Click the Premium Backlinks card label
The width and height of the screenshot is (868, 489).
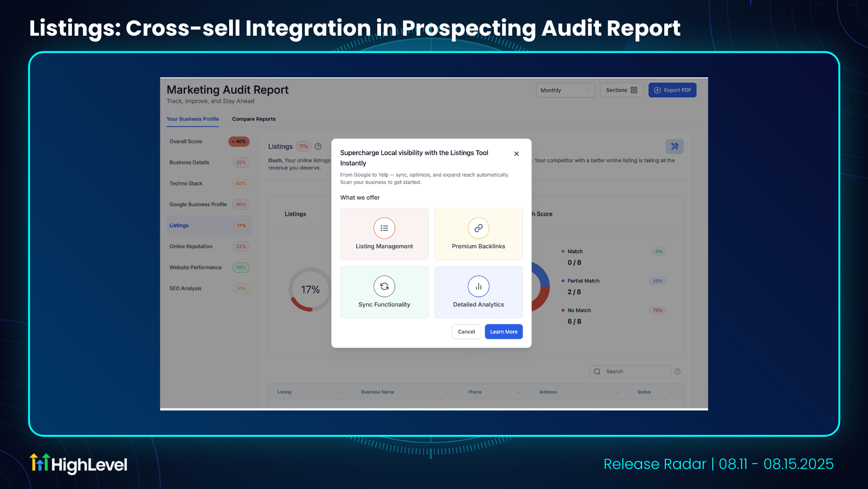point(478,247)
